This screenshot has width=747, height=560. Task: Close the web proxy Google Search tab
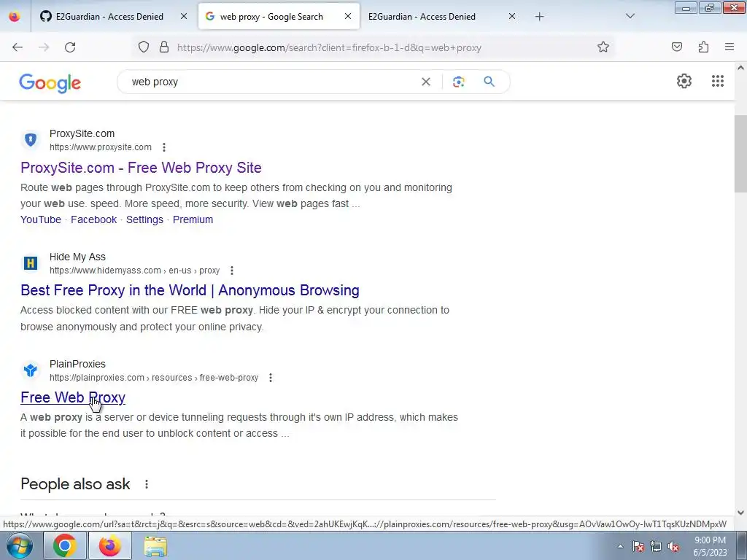348,16
